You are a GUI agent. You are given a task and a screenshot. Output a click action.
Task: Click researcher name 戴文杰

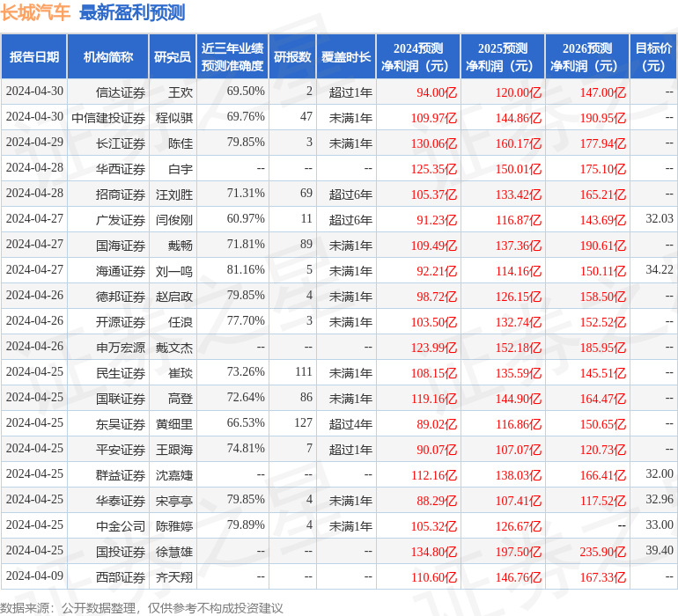pyautogui.click(x=174, y=347)
